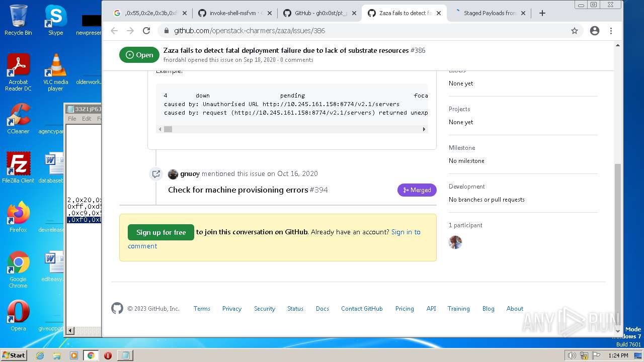Open the Pricing footer link
The image size is (644, 362).
click(405, 309)
